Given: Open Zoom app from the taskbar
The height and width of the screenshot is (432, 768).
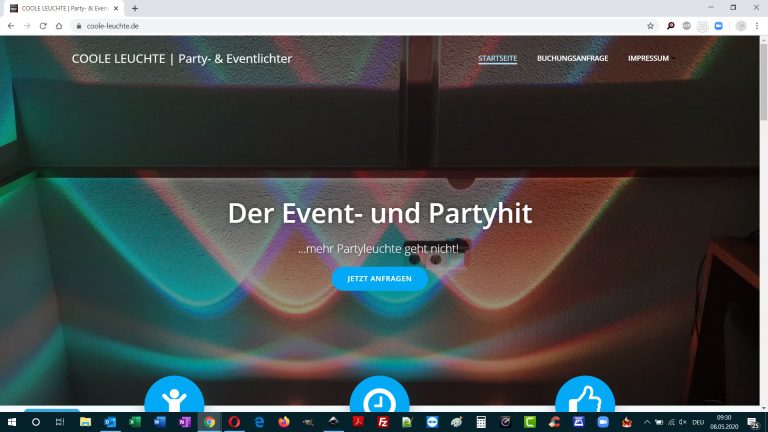Looking at the screenshot, I should click(x=603, y=422).
